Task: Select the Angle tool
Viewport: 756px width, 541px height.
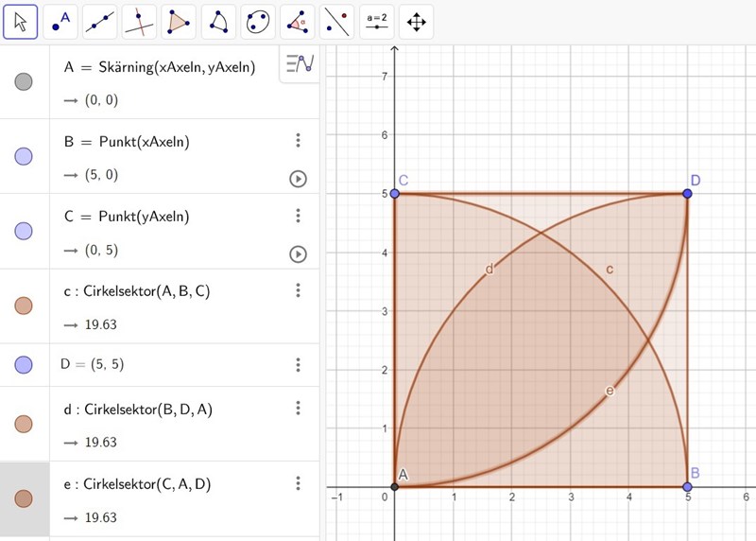Action: point(297,22)
